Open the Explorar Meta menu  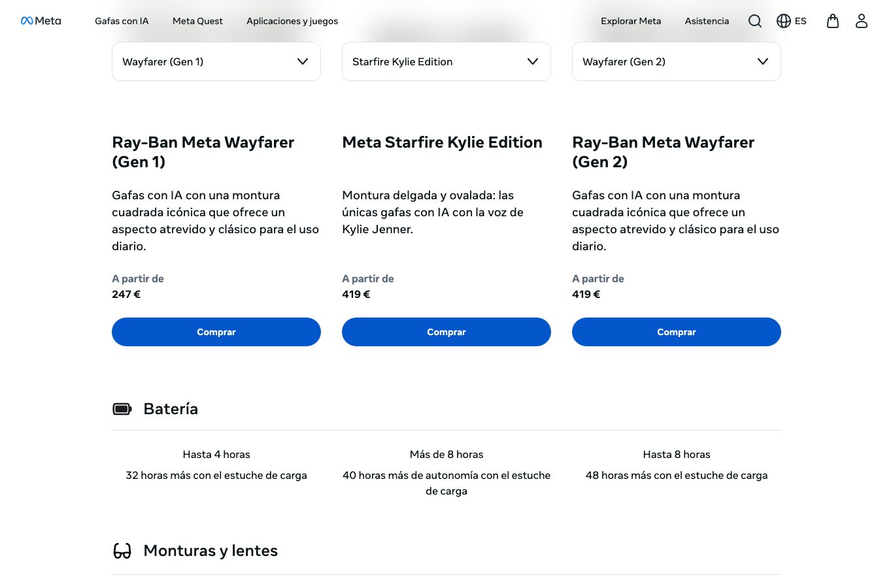631,21
